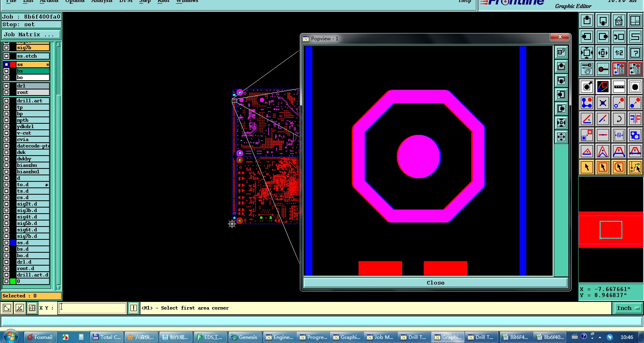Screen dimensions: 644x343
Task: Toggle the checkbox for layer bo
Action: click(6, 77)
